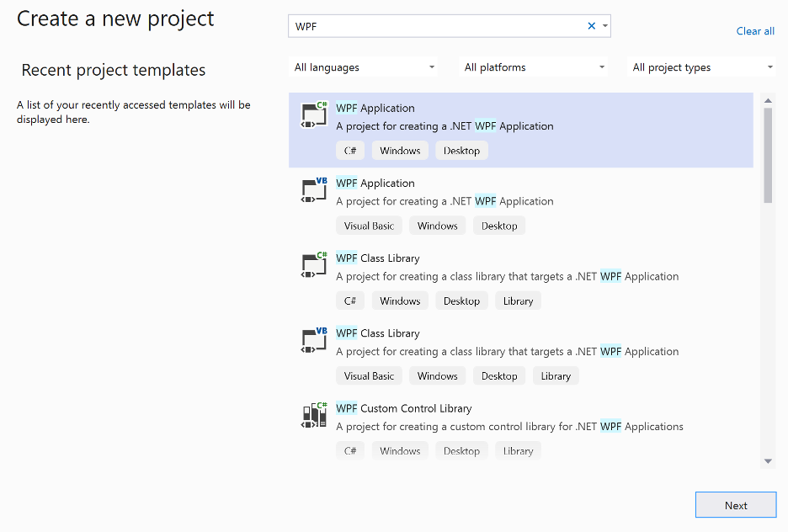Click the Visual Basic tag under WPF Application
Viewport: 788px width, 532px height.
[x=369, y=226]
